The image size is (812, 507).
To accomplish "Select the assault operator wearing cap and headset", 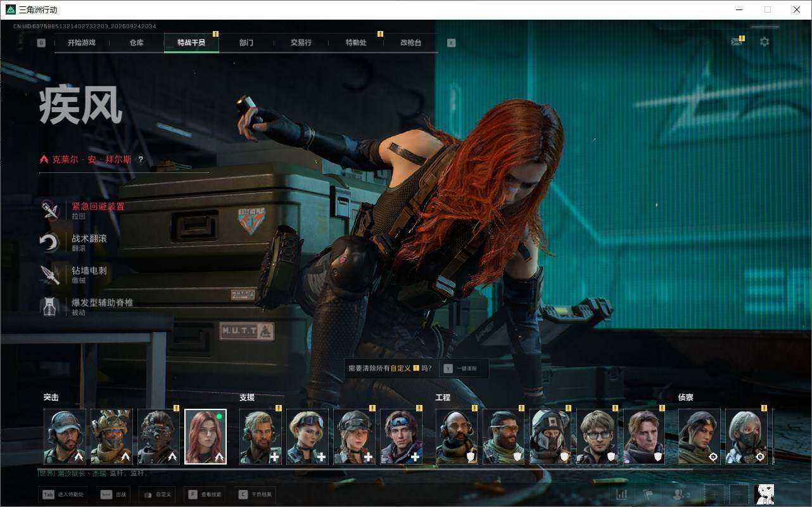I will click(x=65, y=437).
